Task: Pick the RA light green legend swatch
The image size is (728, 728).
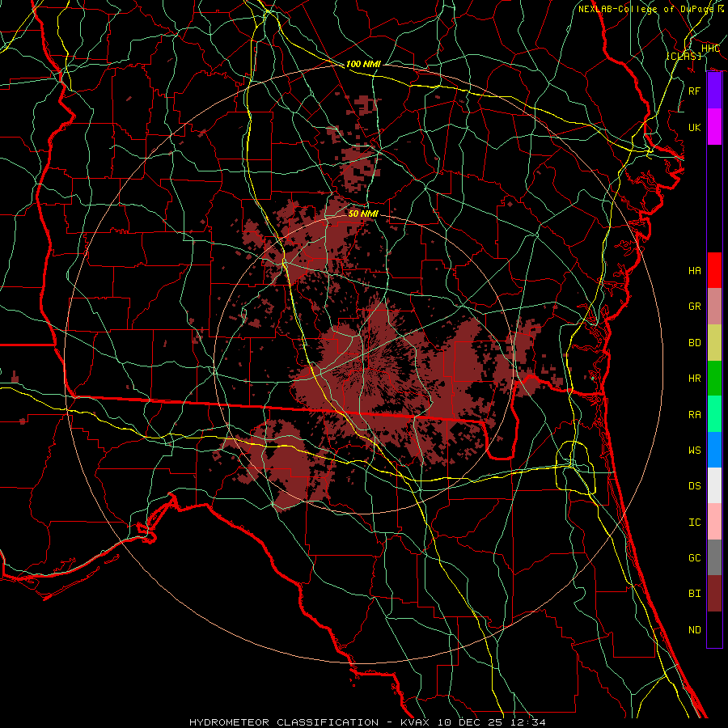Action: tap(714, 414)
